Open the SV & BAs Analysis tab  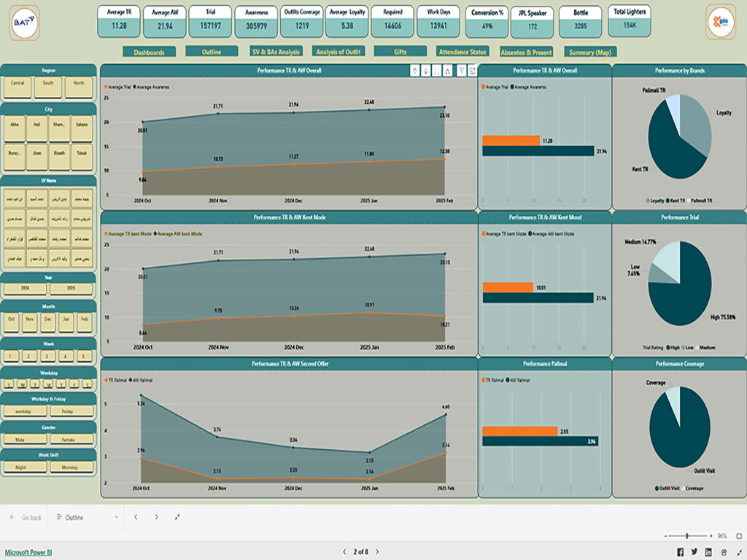(x=276, y=52)
